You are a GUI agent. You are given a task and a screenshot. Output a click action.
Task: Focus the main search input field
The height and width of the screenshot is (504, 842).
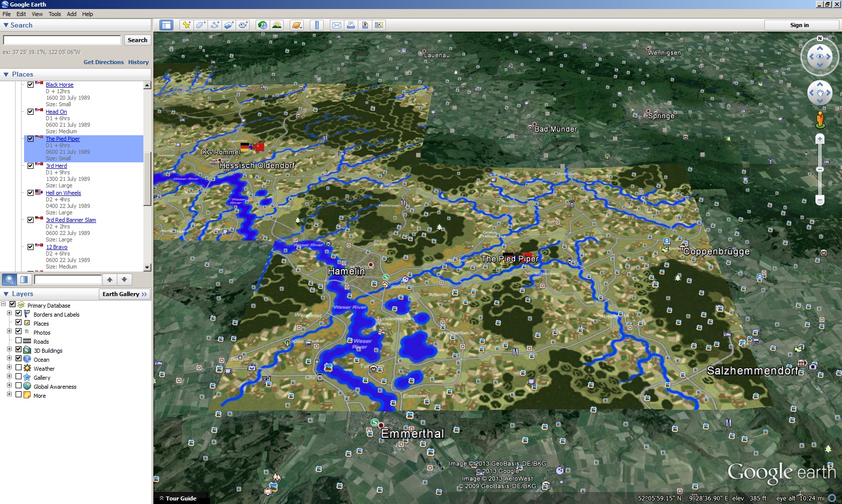pyautogui.click(x=62, y=40)
